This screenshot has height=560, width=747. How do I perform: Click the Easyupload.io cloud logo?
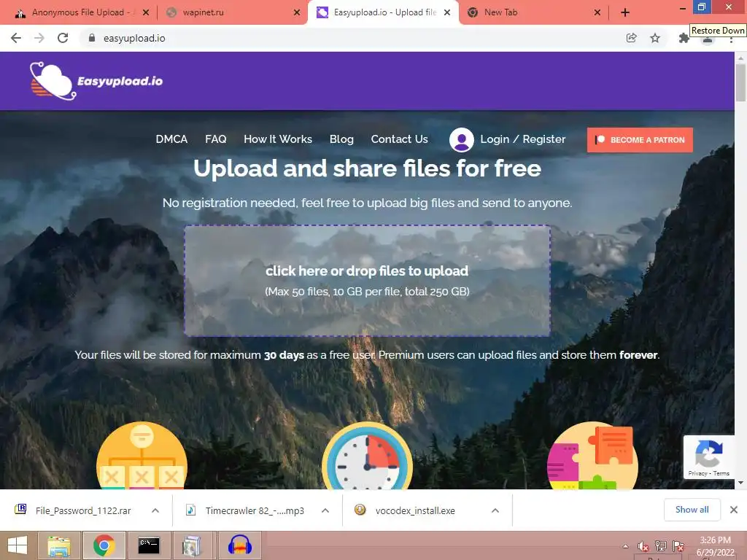(96, 81)
